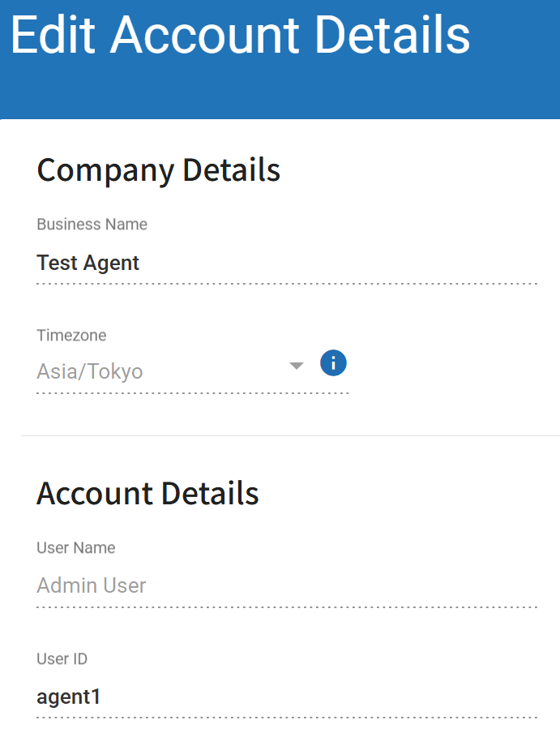The image size is (560, 750).
Task: Click the "Business Name" field label
Action: (92, 224)
